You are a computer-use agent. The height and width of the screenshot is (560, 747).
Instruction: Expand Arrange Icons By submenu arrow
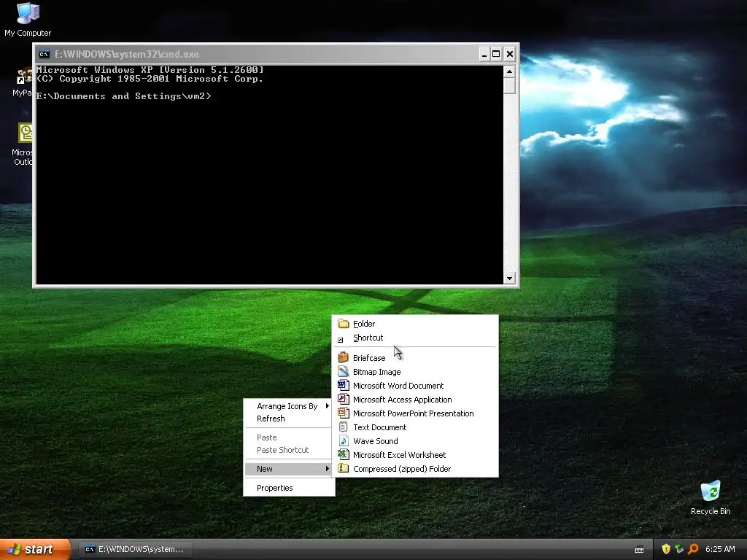tap(328, 405)
